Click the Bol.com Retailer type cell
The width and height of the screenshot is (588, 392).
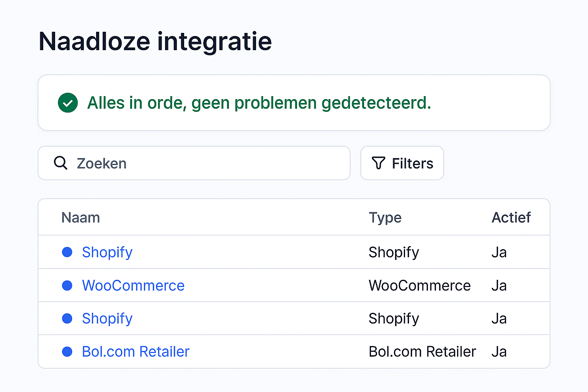(422, 352)
